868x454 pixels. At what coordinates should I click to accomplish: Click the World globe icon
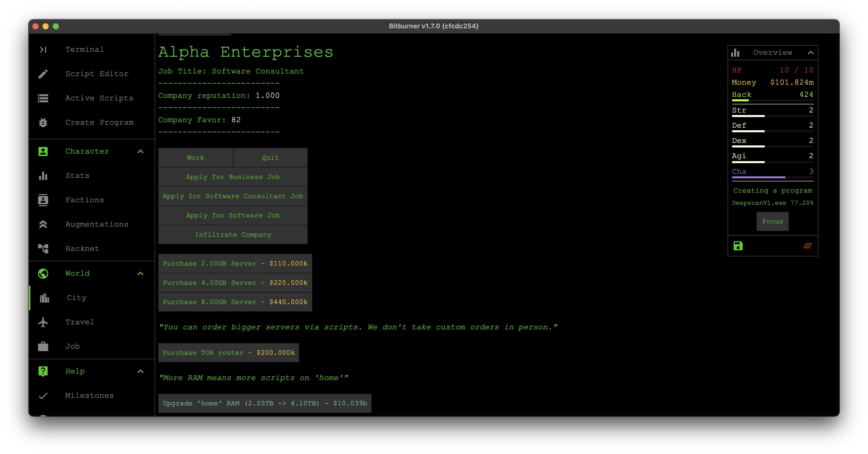(43, 273)
